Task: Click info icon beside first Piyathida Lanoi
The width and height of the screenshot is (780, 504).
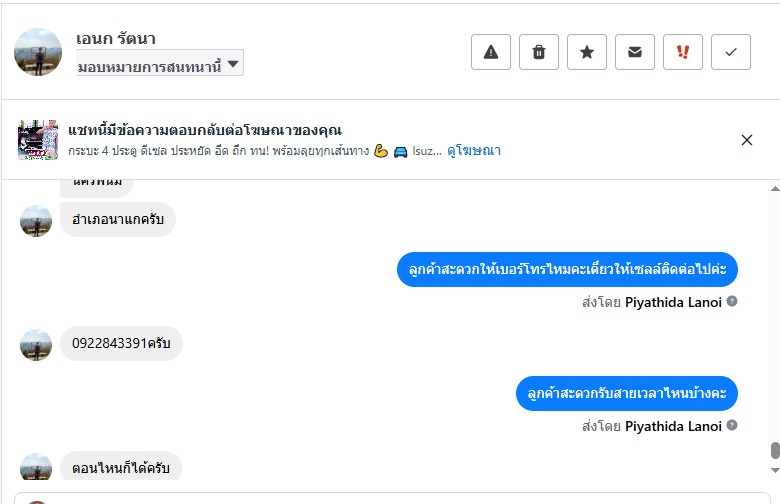Action: (732, 301)
